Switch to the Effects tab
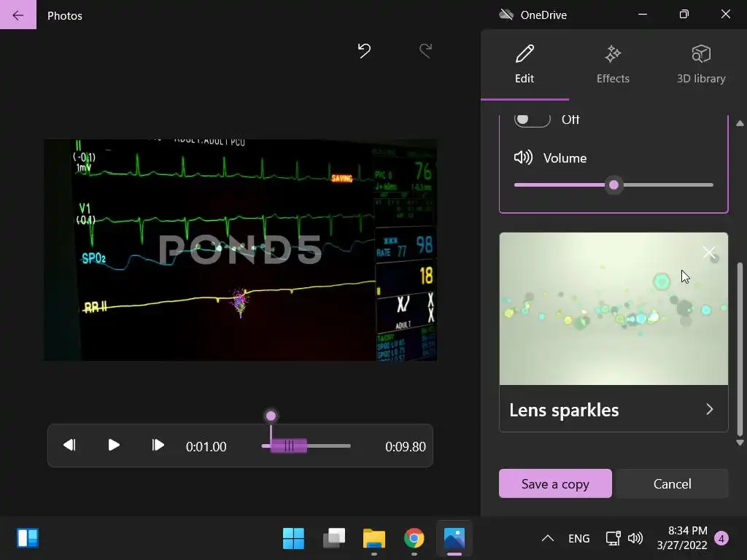This screenshot has width=747, height=560. (x=613, y=65)
